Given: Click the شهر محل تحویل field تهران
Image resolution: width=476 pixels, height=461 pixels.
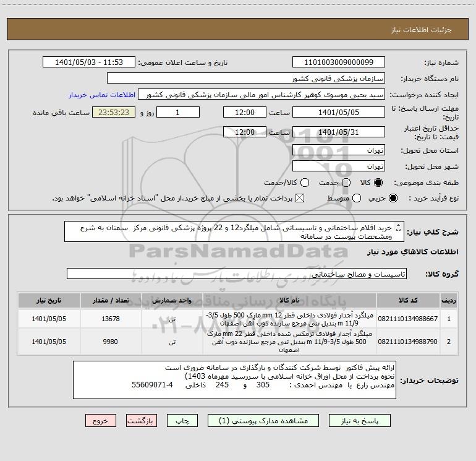Looking at the screenshot, I should 339,166.
